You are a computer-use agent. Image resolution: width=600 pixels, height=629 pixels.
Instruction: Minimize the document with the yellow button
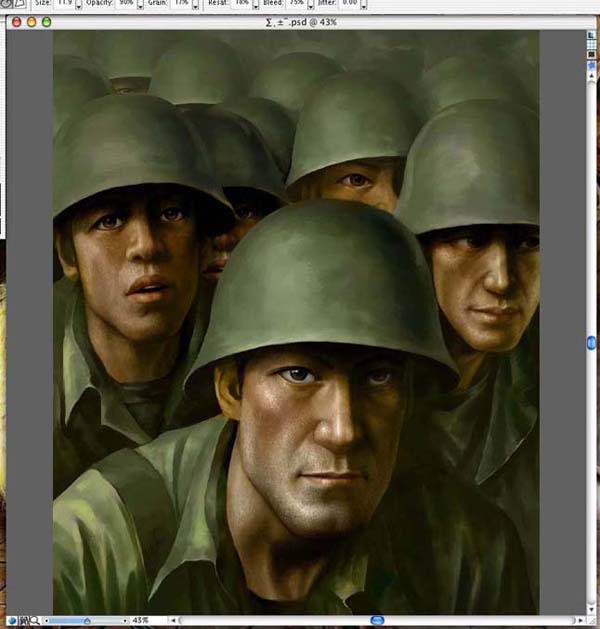click(32, 22)
